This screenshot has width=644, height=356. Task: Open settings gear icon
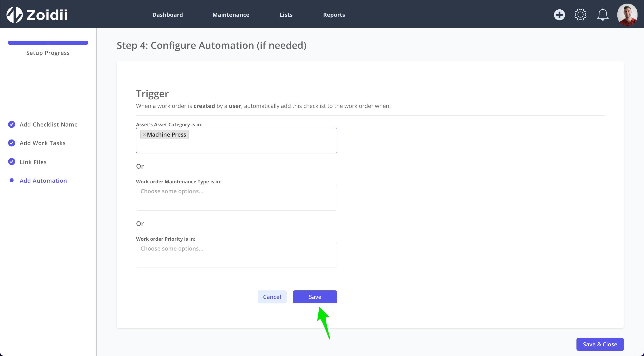click(580, 15)
